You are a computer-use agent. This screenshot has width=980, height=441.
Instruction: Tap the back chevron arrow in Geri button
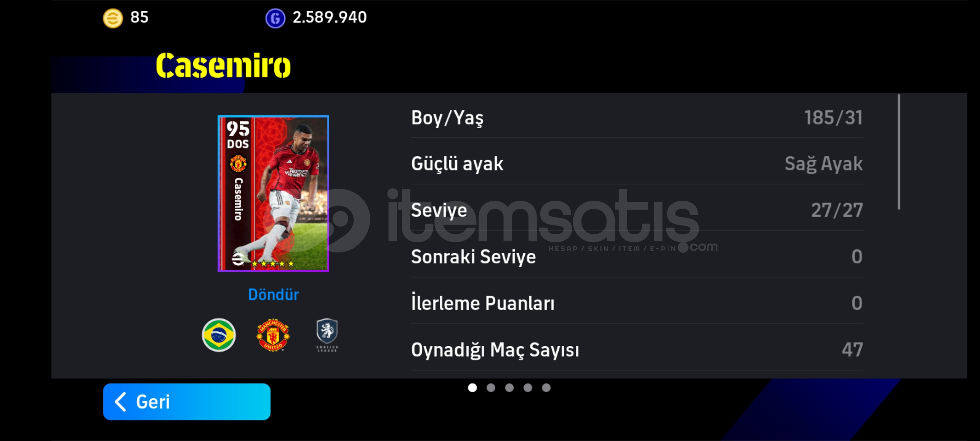pos(120,402)
